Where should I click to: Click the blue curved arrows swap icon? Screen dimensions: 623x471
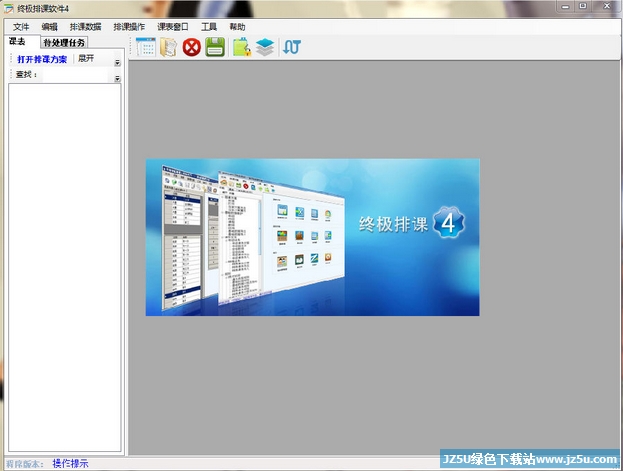coord(292,47)
